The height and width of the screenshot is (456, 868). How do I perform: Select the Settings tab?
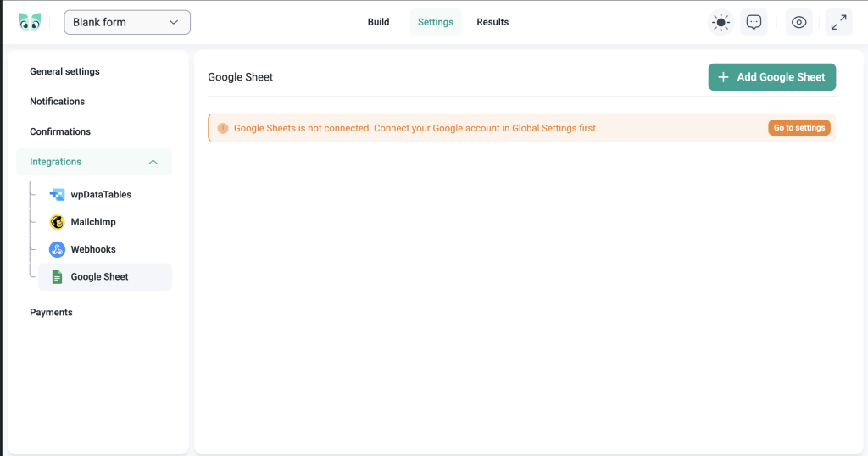435,22
